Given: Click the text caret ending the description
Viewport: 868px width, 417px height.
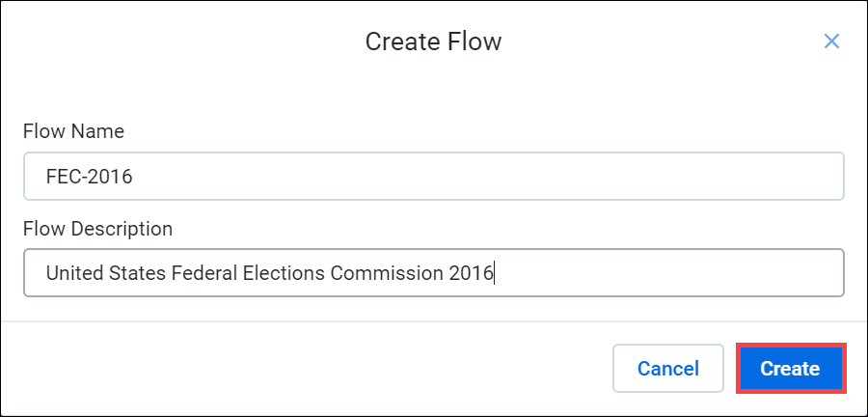Looking at the screenshot, I should (x=495, y=273).
